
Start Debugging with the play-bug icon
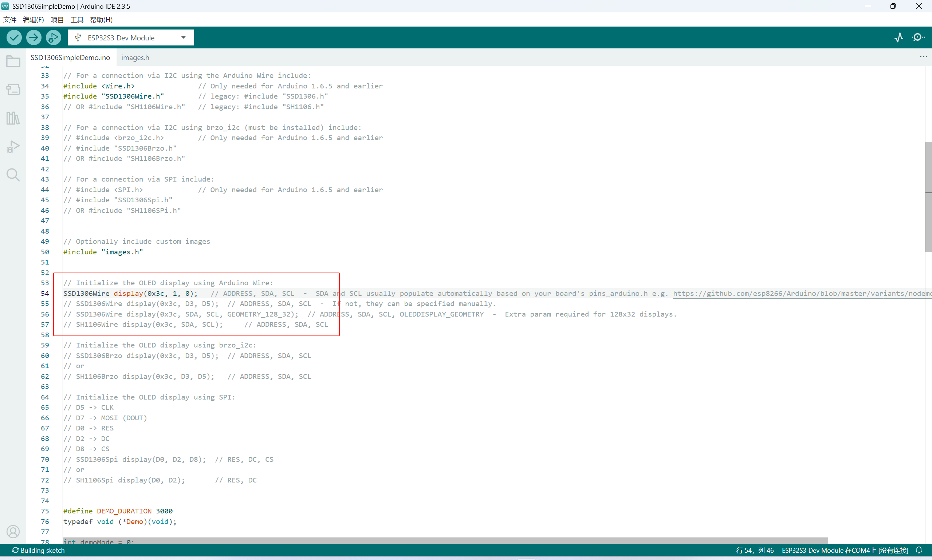[x=53, y=37]
